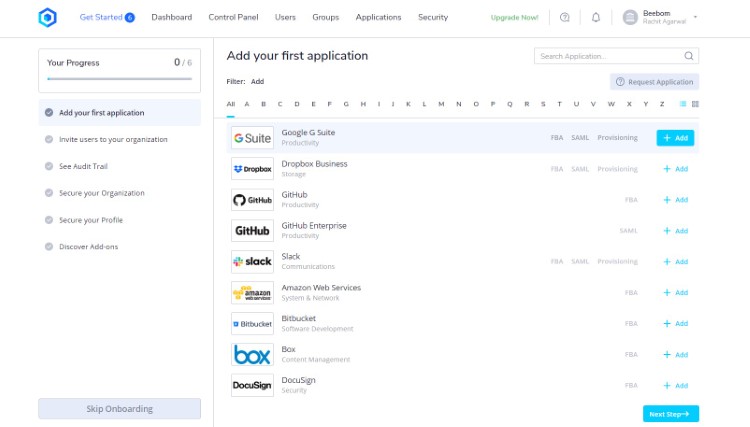750x427 pixels.
Task: Click the Get Started badge count 6
Action: coord(130,18)
